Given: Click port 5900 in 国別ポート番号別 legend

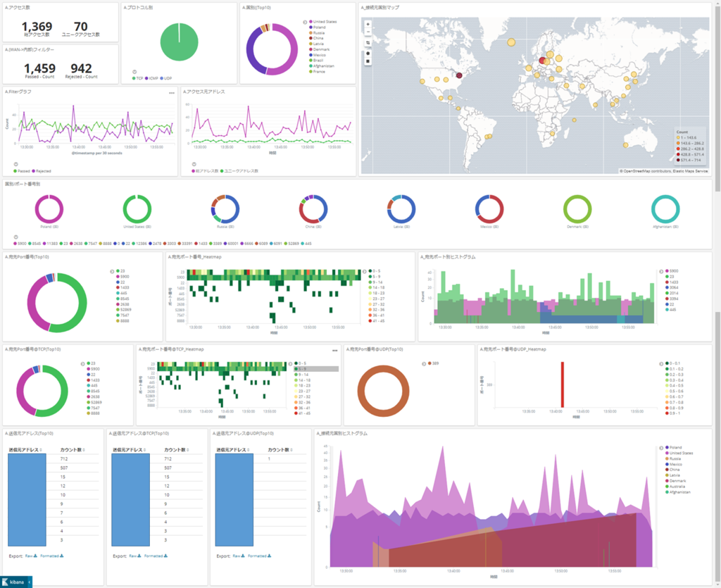Looking at the screenshot, I should pos(20,243).
